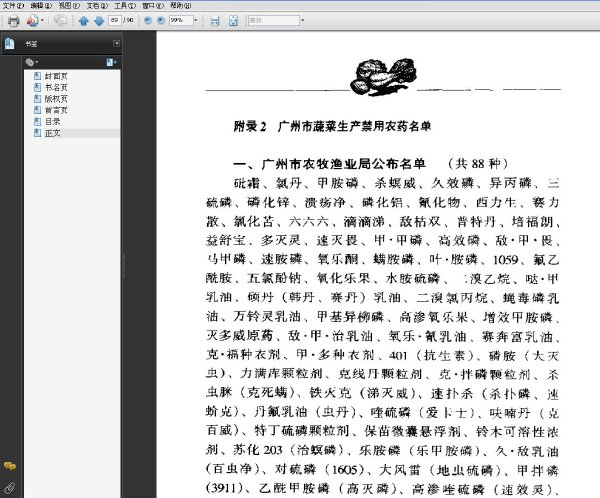Viewport: 600px width, 498px height.
Task: Open the 文档 menu
Action: (x=97, y=5)
